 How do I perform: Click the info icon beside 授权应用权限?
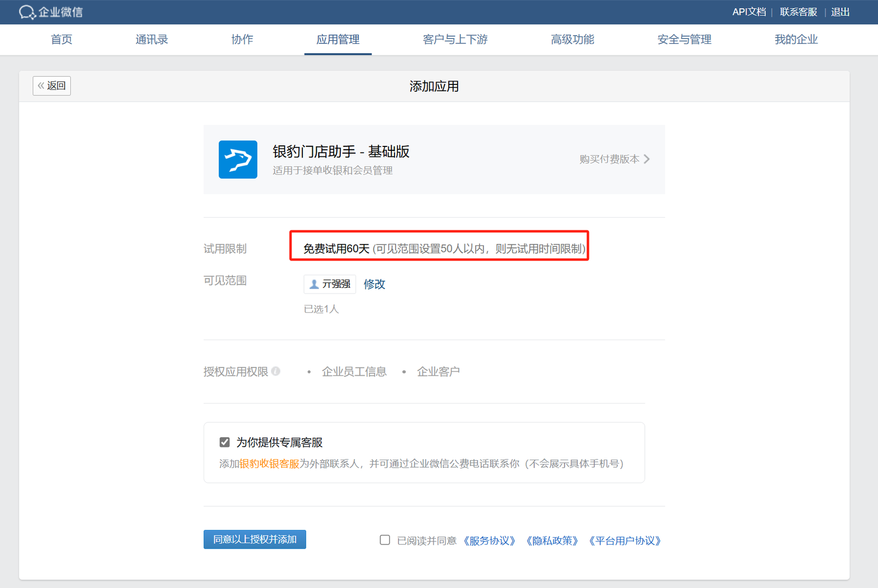coord(276,371)
